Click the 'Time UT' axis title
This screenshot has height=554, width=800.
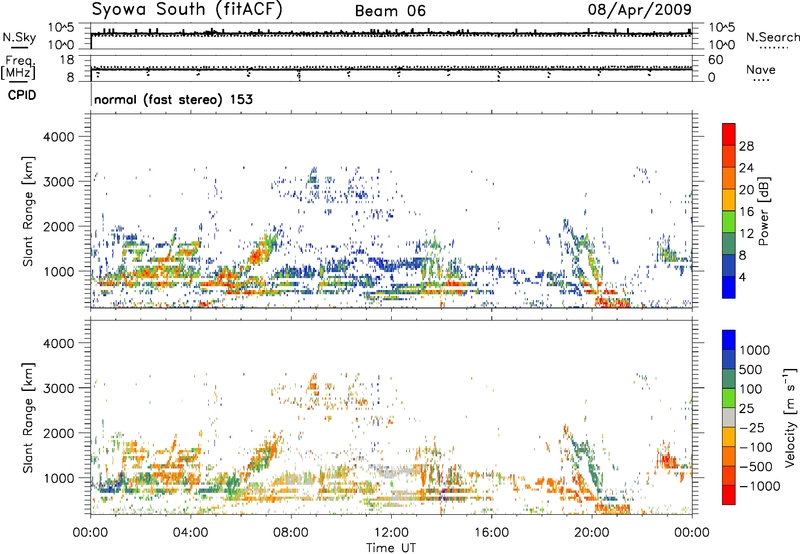[x=391, y=548]
